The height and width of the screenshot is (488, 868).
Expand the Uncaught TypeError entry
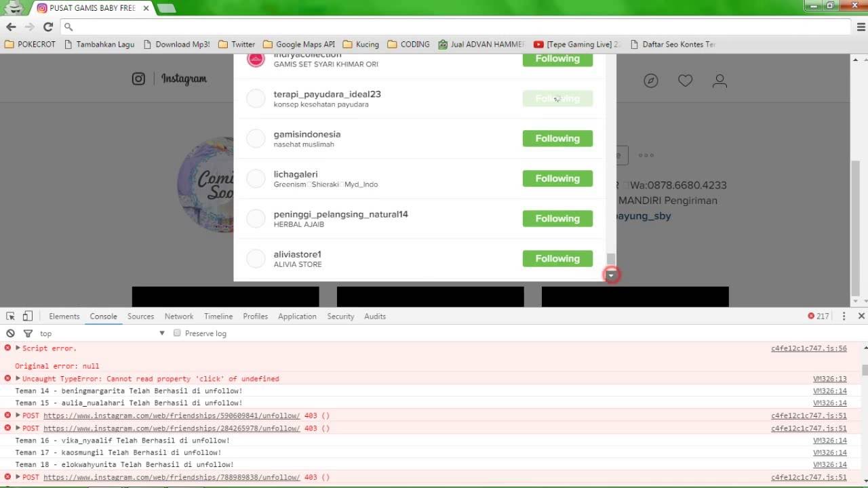point(18,378)
